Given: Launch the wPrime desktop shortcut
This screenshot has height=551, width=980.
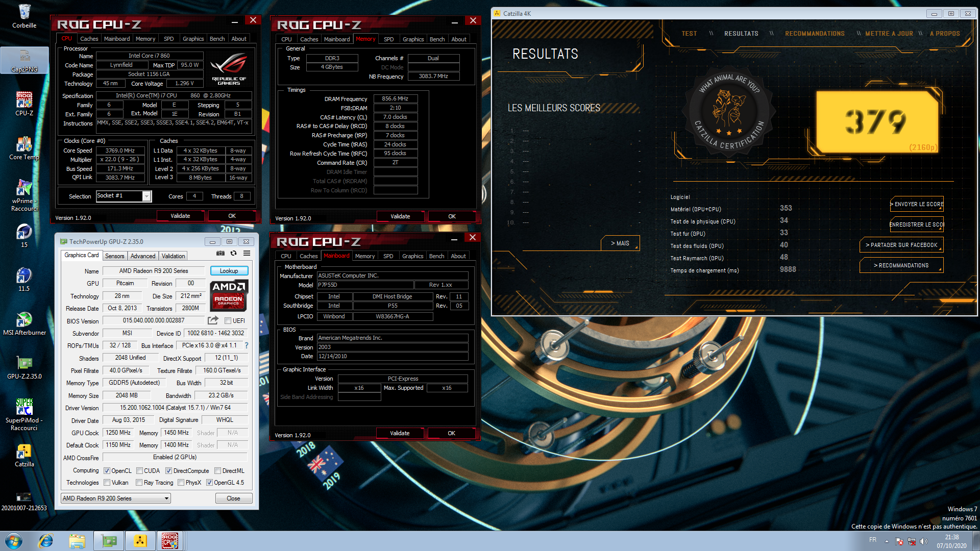Looking at the screenshot, I should [x=24, y=195].
